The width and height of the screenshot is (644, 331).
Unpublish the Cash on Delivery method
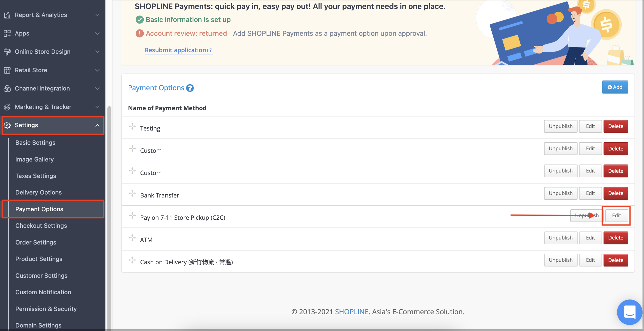561,260
